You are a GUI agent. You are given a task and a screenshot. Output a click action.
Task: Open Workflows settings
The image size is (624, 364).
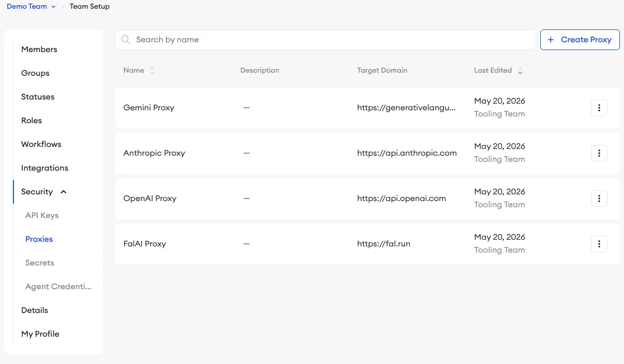pyautogui.click(x=41, y=144)
